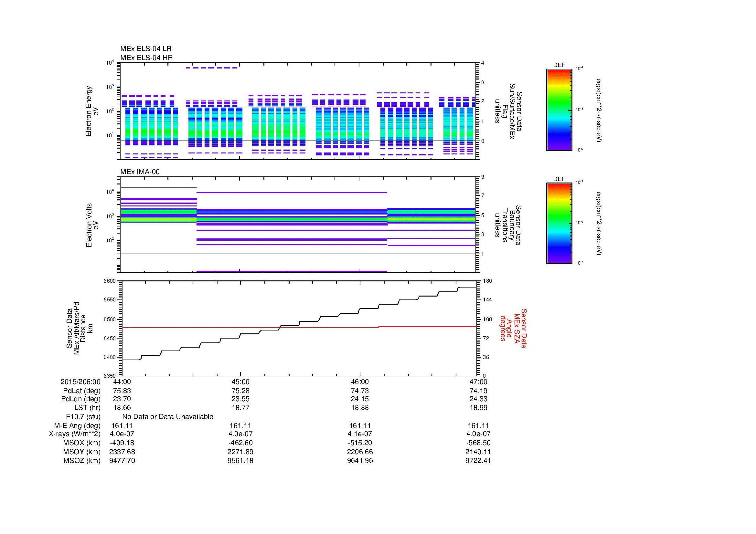Viewport: 756px width, 534px height.
Task: Click the 6600 altitude axis tick label
Action: tap(110, 281)
